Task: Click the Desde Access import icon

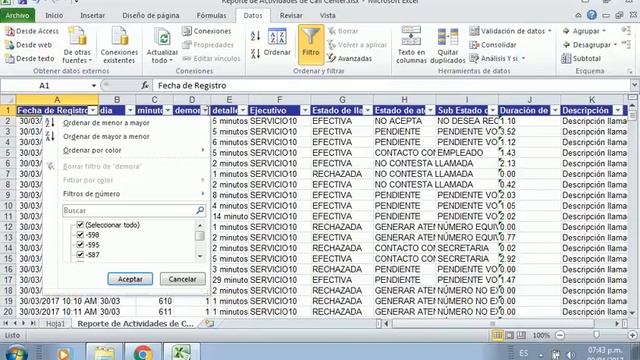Action: [x=9, y=31]
